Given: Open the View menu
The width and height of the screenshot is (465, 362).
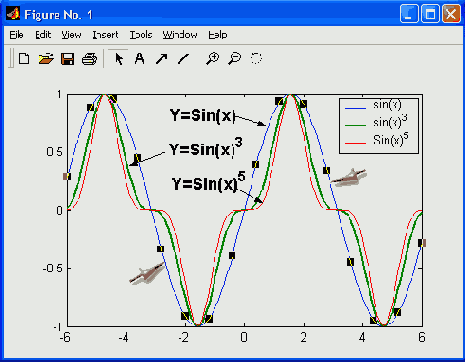Looking at the screenshot, I should [x=71, y=35].
